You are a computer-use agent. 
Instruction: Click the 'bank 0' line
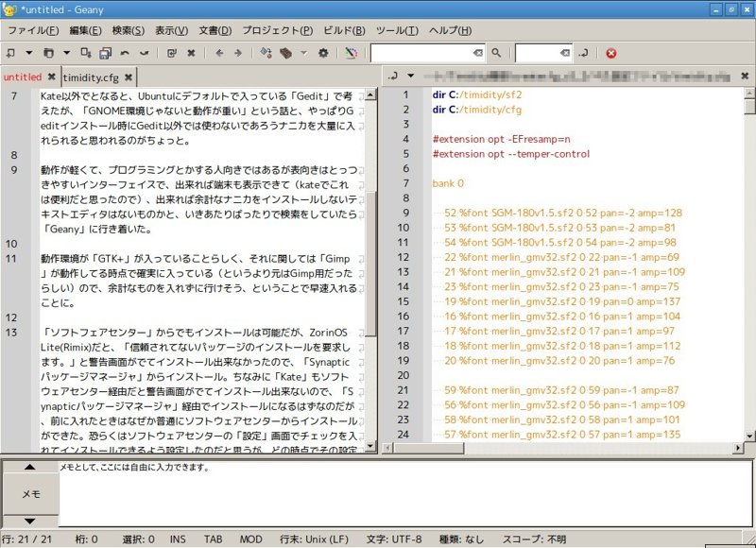click(448, 183)
